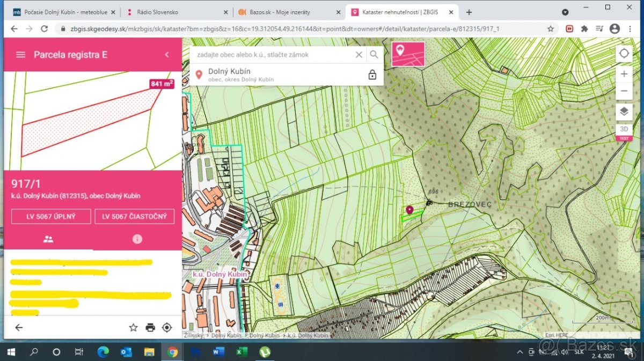Switch to the info details tab

137,239
